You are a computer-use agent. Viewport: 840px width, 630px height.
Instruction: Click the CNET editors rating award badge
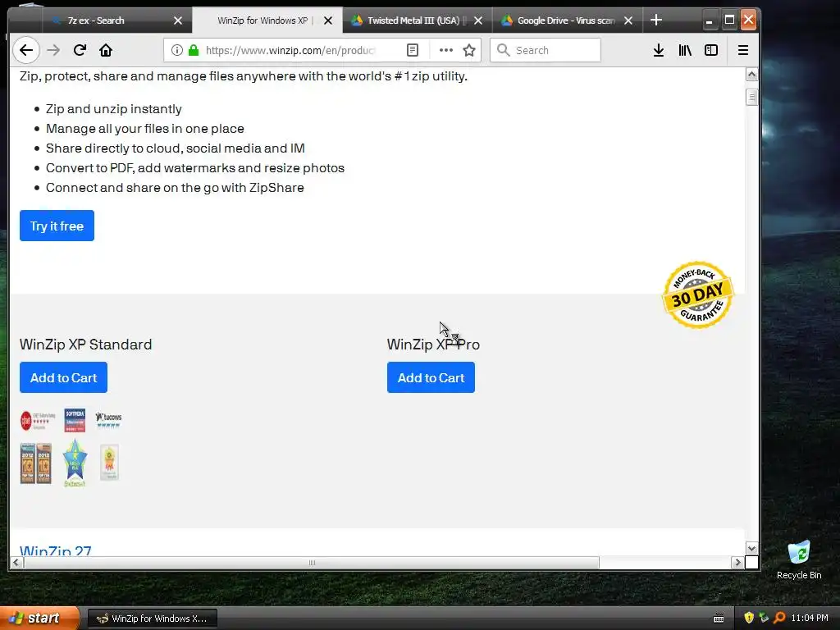(38, 421)
